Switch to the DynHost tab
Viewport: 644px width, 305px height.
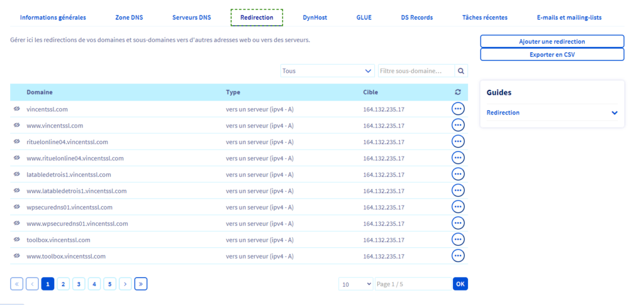pyautogui.click(x=314, y=18)
